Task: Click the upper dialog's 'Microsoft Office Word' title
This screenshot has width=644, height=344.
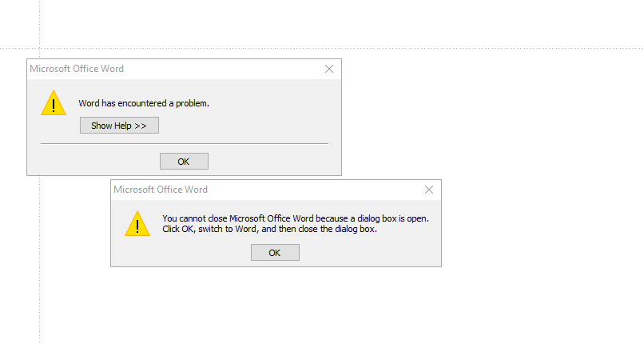Action: click(77, 69)
